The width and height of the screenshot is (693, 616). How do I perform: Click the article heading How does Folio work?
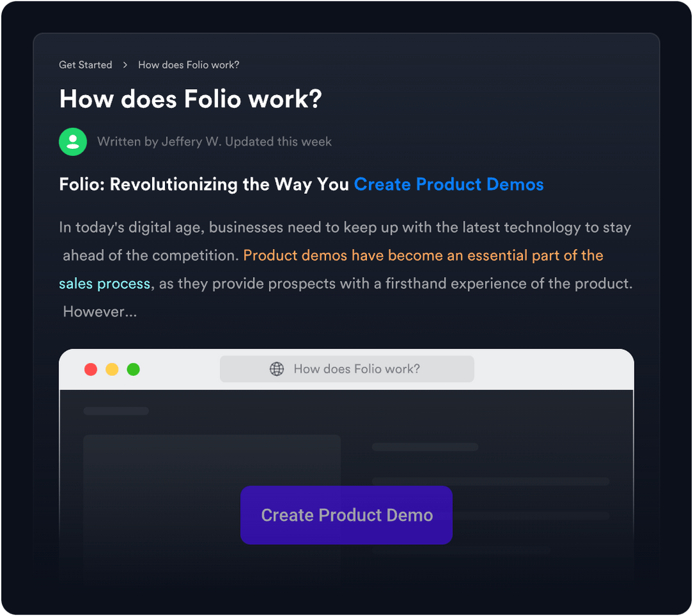(x=190, y=99)
